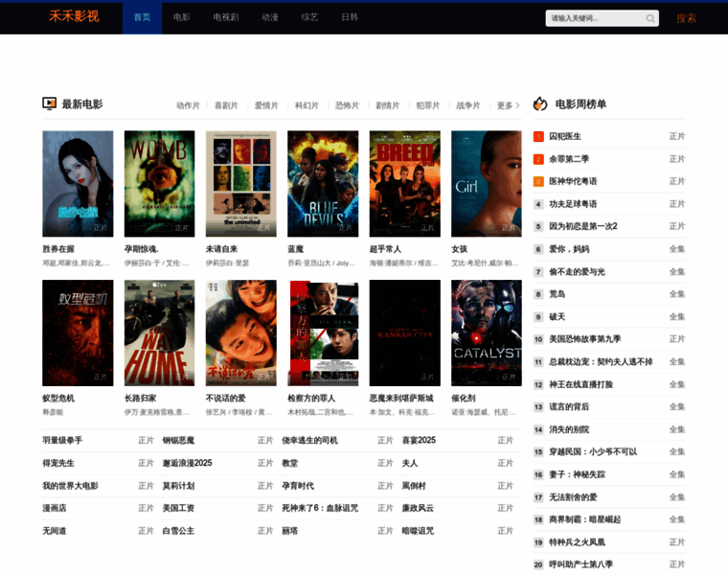Viewport: 728px width, 575px height.
Task: Select 偷不走的爱与光 in weekly chart
Action: coord(577,272)
